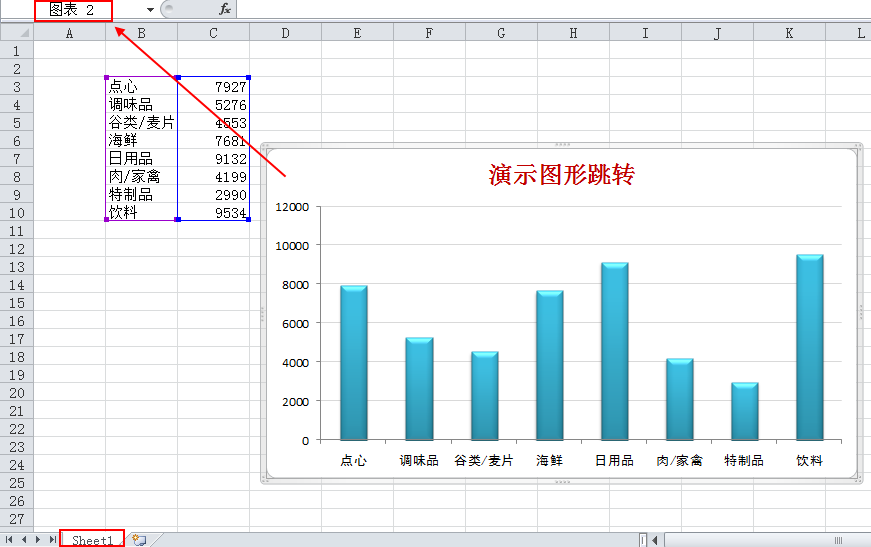Select the Sheet1 tab

click(92, 540)
